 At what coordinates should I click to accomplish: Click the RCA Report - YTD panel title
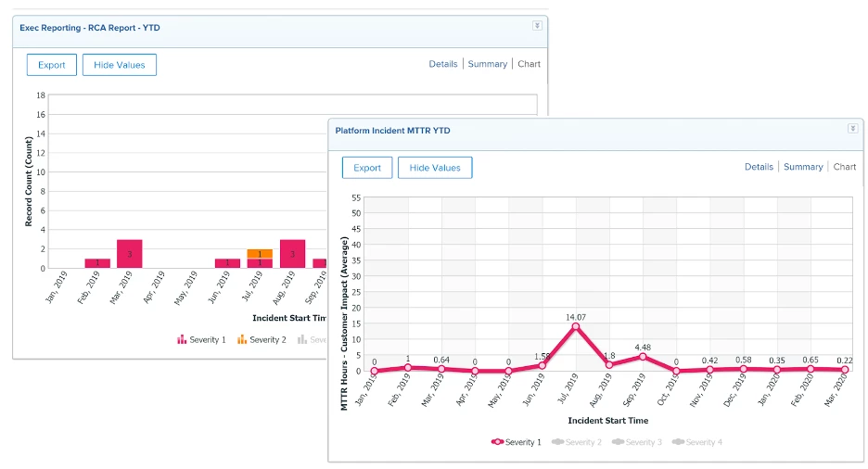tap(90, 28)
